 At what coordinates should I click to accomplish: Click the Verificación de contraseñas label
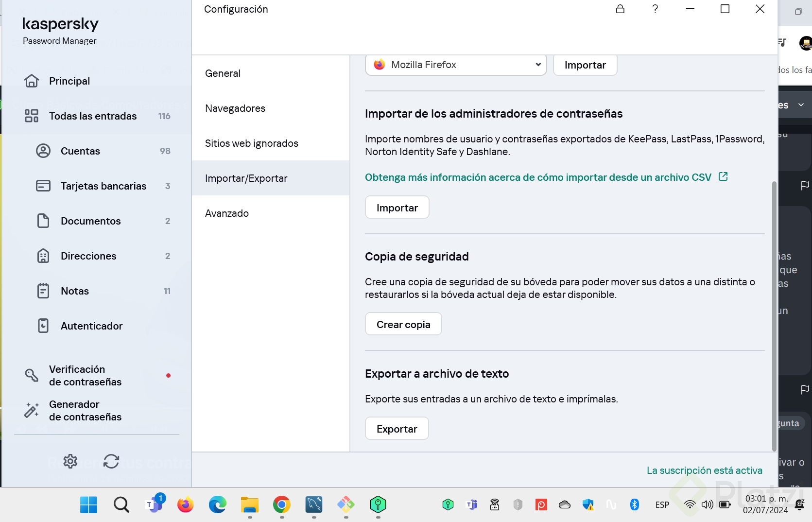click(x=85, y=376)
